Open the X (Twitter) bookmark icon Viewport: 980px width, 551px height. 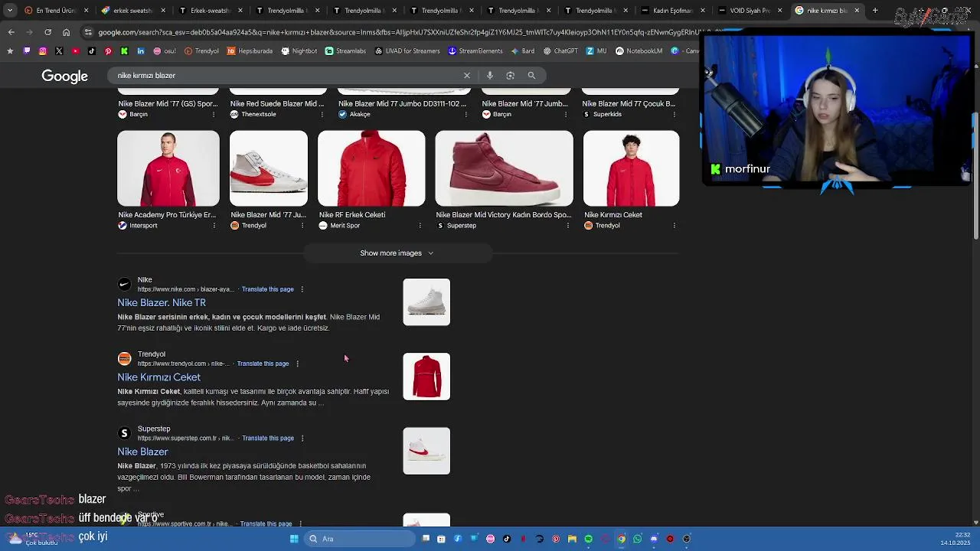pyautogui.click(x=59, y=51)
